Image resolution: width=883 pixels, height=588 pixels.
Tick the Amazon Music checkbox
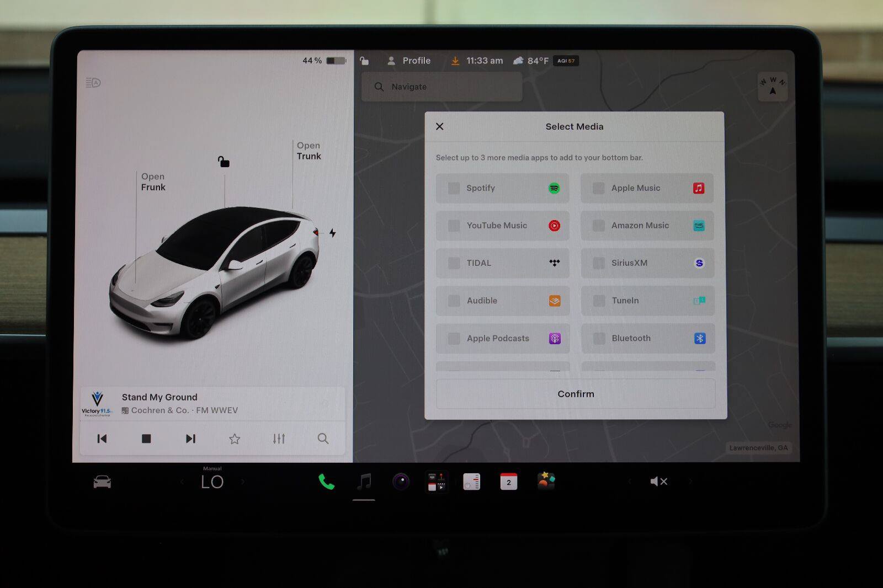598,226
